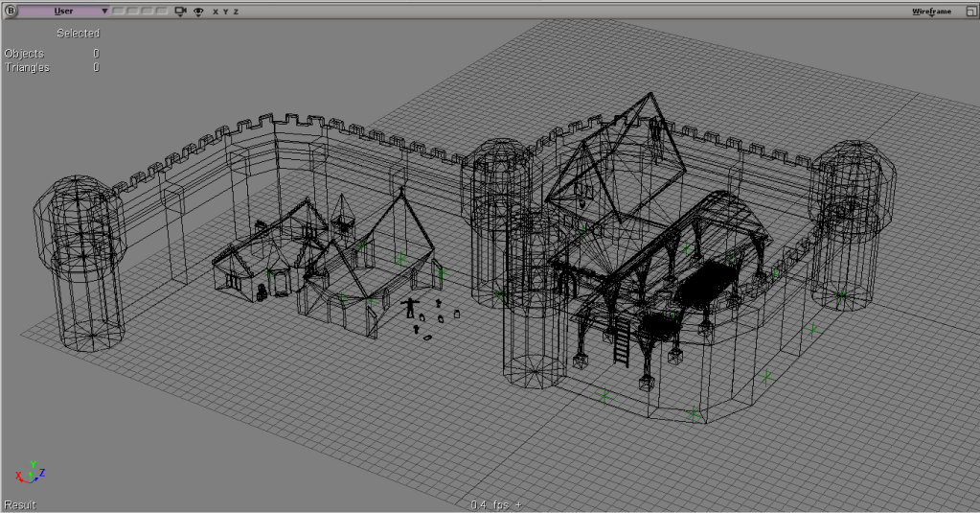Click the fourth memo camera slot

(x=162, y=11)
